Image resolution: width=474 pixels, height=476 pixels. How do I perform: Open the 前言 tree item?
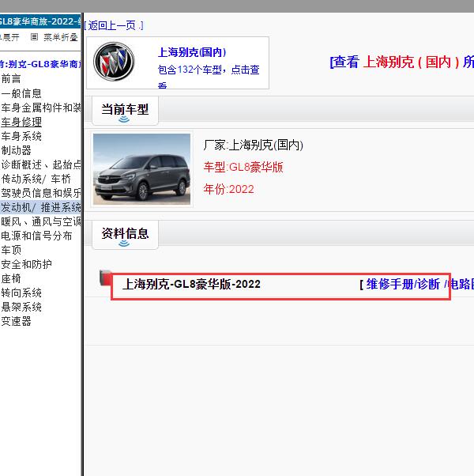11,79
